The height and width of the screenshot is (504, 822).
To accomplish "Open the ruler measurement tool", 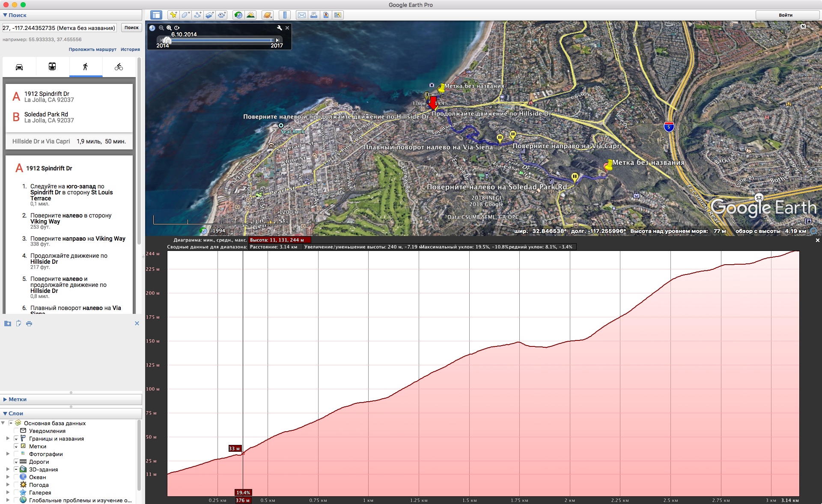I will (x=284, y=15).
